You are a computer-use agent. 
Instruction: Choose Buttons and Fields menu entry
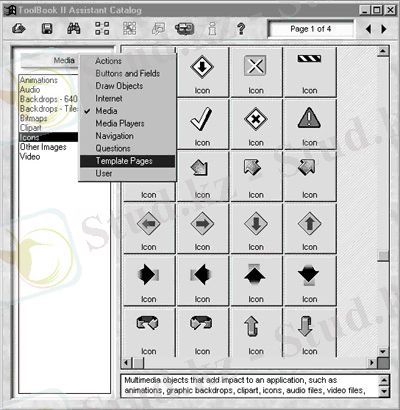127,73
